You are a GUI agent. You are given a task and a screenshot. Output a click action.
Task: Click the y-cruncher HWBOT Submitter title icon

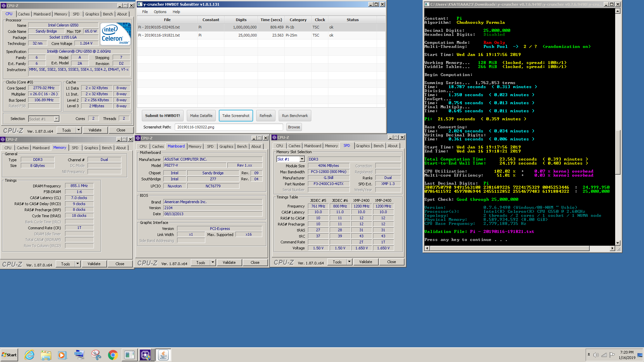[x=140, y=4]
